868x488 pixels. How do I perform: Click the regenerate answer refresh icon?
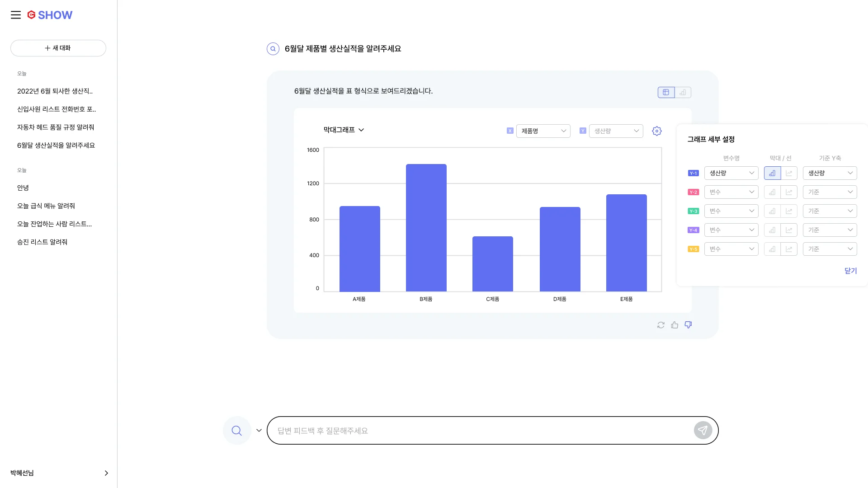coord(661,325)
